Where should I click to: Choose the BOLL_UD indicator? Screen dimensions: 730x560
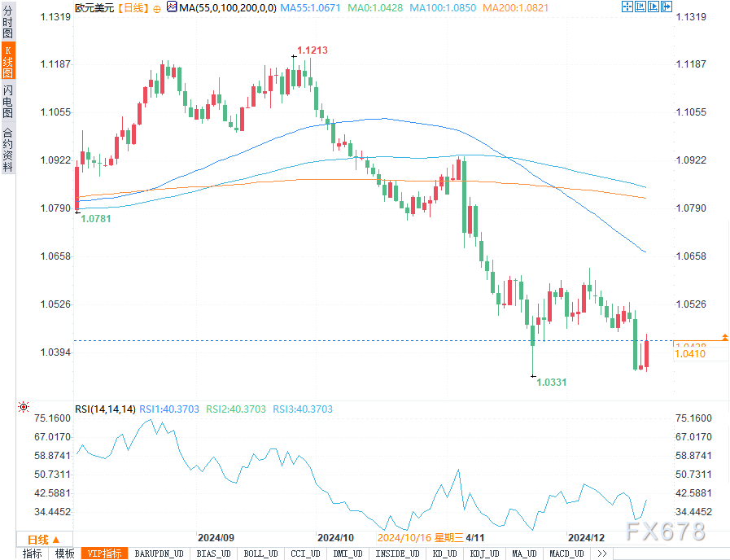(x=260, y=553)
